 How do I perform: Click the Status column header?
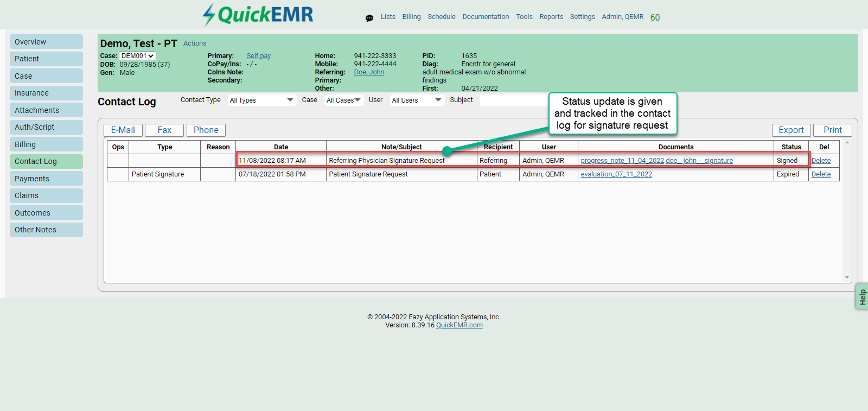pyautogui.click(x=791, y=147)
